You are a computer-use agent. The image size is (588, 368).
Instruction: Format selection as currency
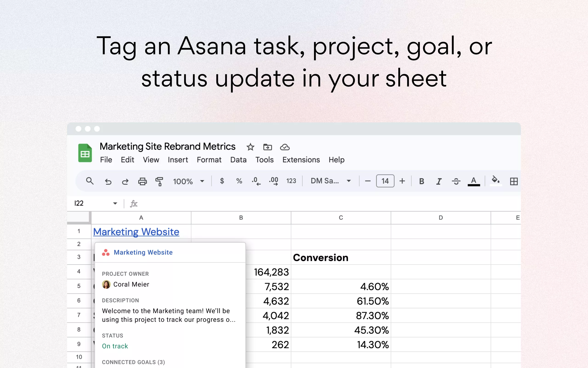[222, 181]
